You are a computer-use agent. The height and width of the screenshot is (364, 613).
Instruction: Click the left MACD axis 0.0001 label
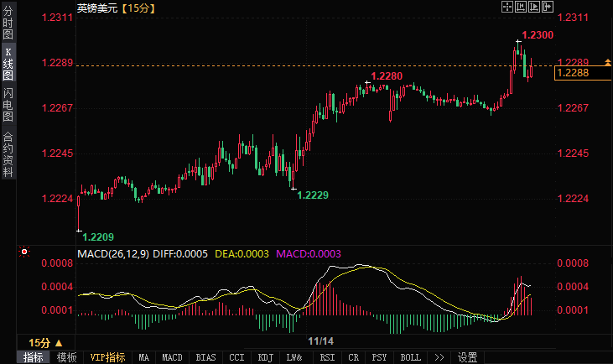58,310
